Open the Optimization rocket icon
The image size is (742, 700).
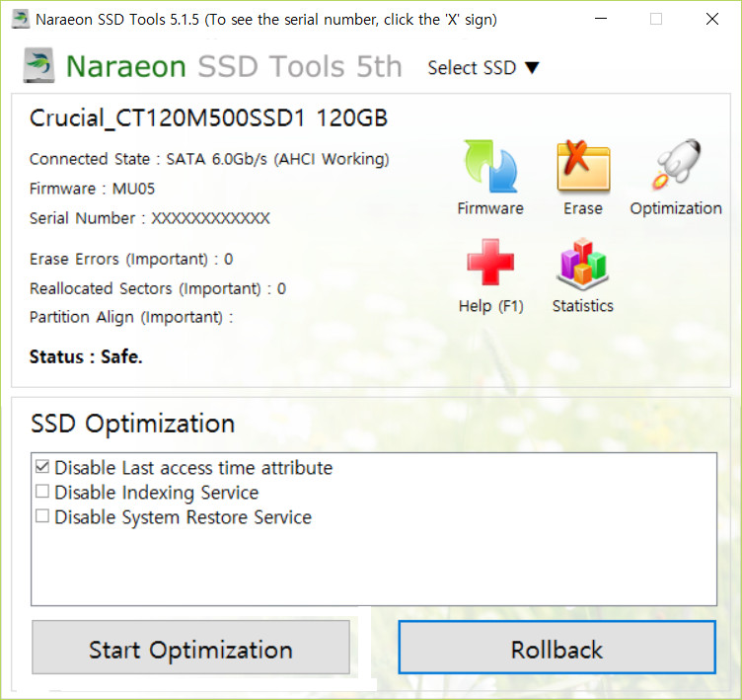pyautogui.click(x=676, y=165)
